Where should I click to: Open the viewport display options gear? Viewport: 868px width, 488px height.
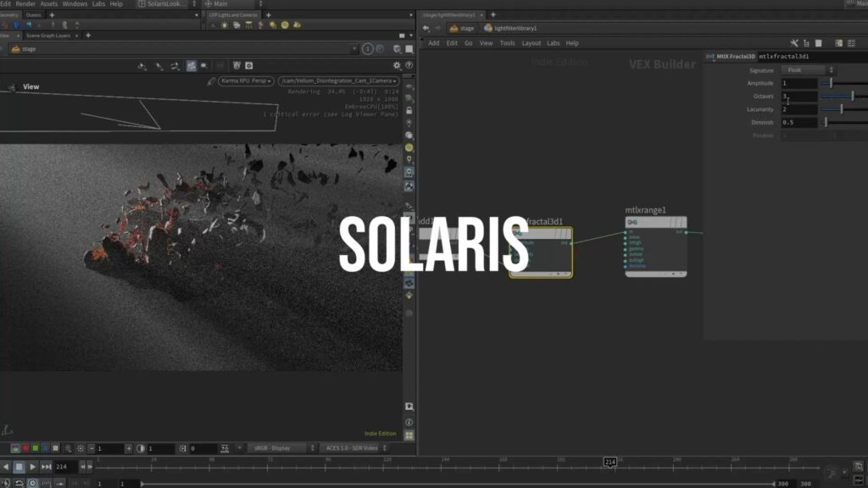coord(397,65)
